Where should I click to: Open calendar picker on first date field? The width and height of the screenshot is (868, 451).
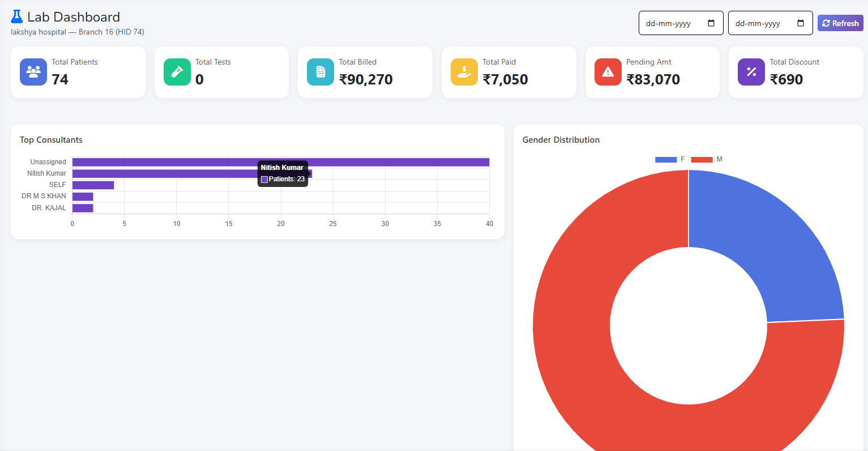point(711,23)
